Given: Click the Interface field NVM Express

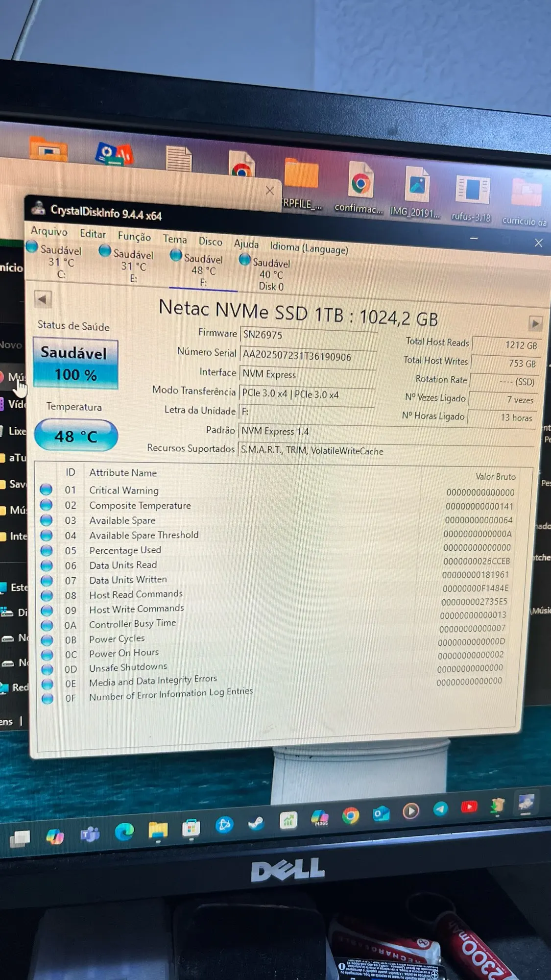Looking at the screenshot, I should 308,374.
